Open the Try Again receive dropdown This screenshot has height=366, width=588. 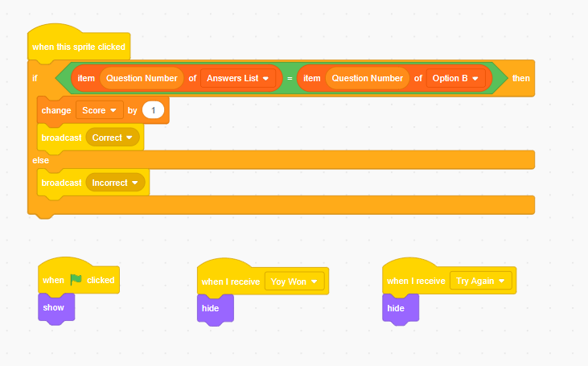[x=481, y=281]
